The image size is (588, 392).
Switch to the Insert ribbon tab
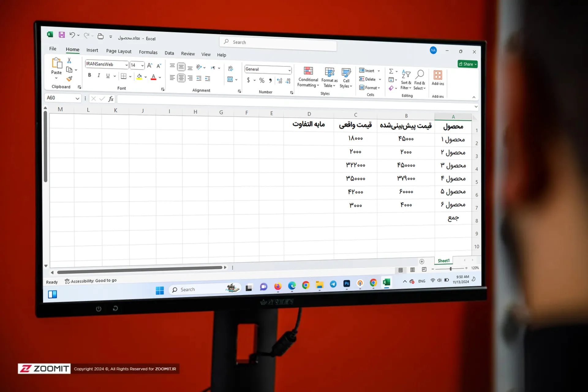(x=92, y=50)
